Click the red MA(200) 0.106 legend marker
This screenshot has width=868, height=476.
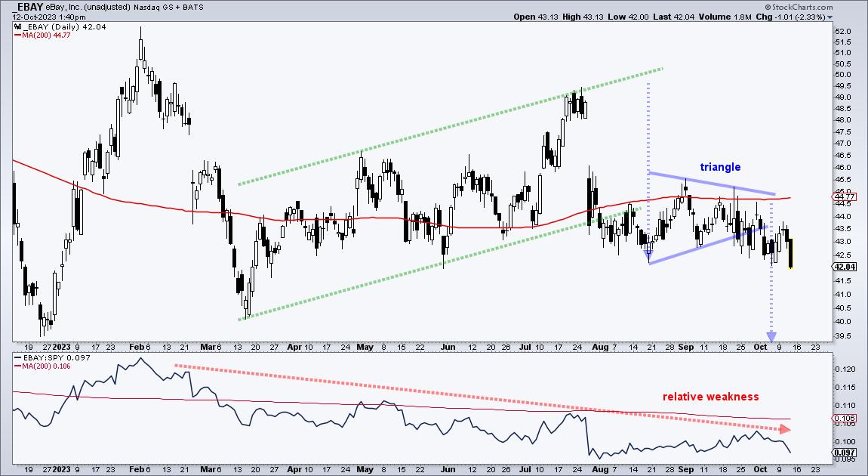tap(18, 366)
